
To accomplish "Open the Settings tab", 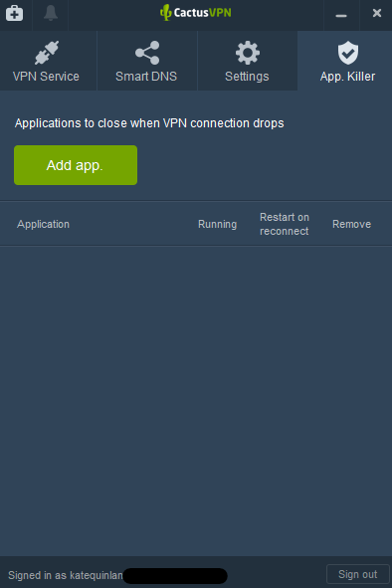I will (247, 61).
